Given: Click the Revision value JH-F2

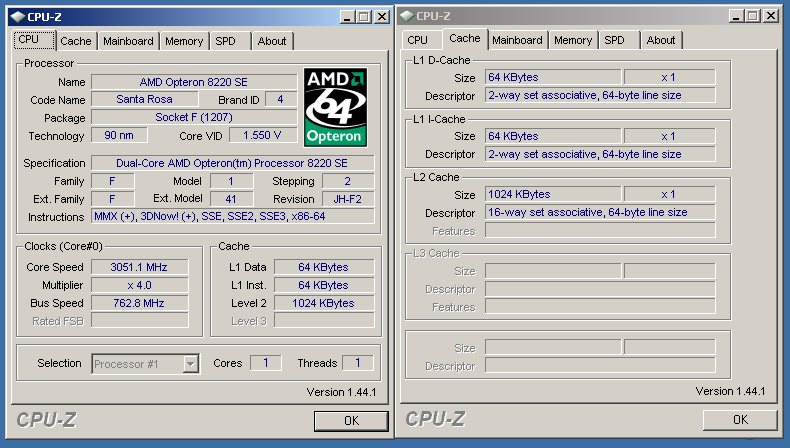Looking at the screenshot, I should tap(348, 199).
